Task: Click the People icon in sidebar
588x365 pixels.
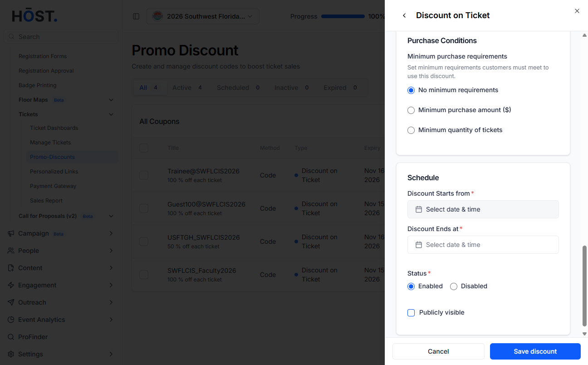Action: tap(11, 251)
